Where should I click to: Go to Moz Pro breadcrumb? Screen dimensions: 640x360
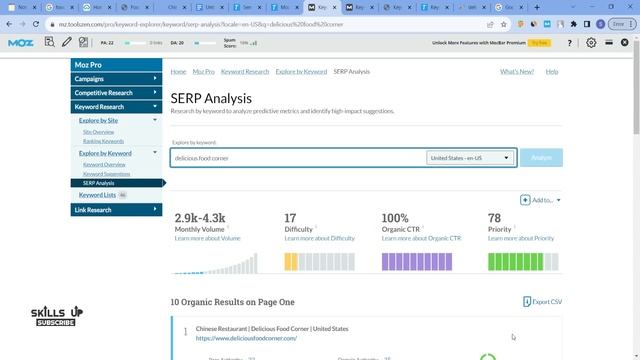pyautogui.click(x=203, y=71)
